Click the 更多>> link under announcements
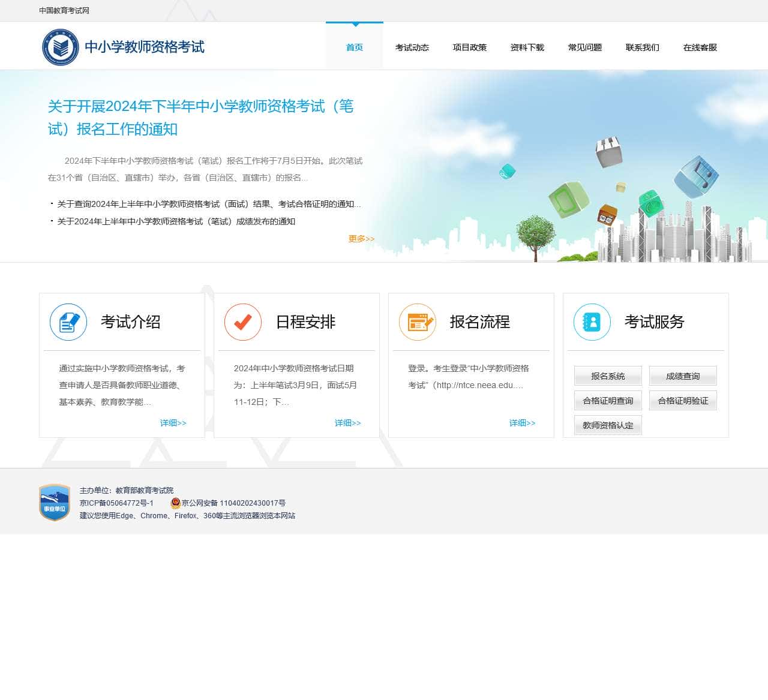 [360, 238]
